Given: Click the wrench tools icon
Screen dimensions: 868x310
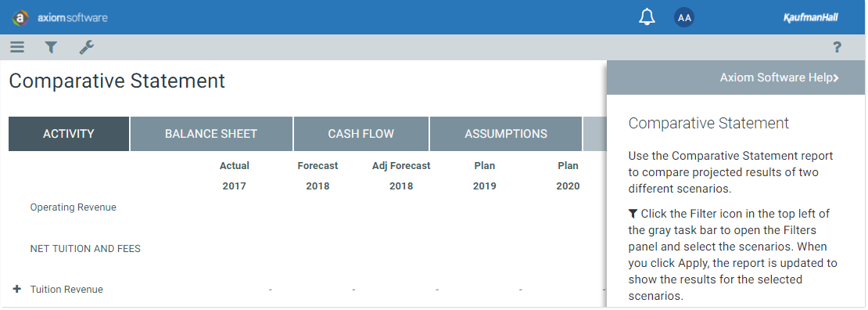Looking at the screenshot, I should click(86, 48).
